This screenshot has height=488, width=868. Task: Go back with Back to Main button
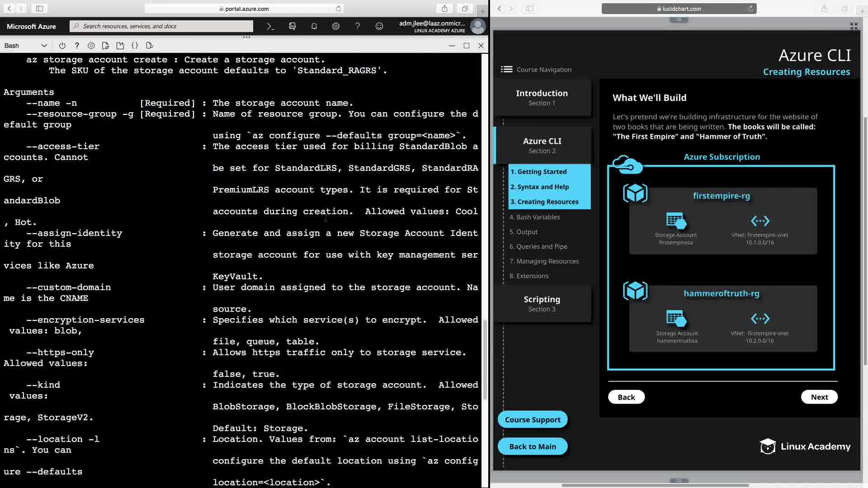[532, 446]
